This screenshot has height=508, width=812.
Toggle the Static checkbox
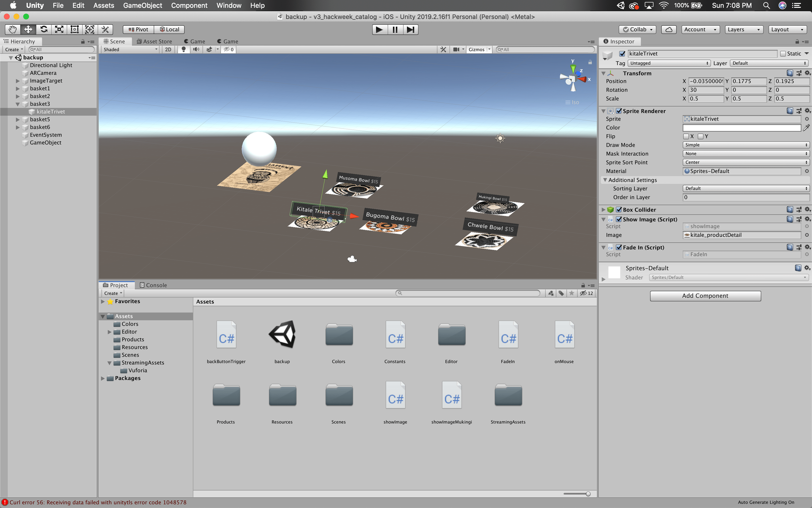783,54
